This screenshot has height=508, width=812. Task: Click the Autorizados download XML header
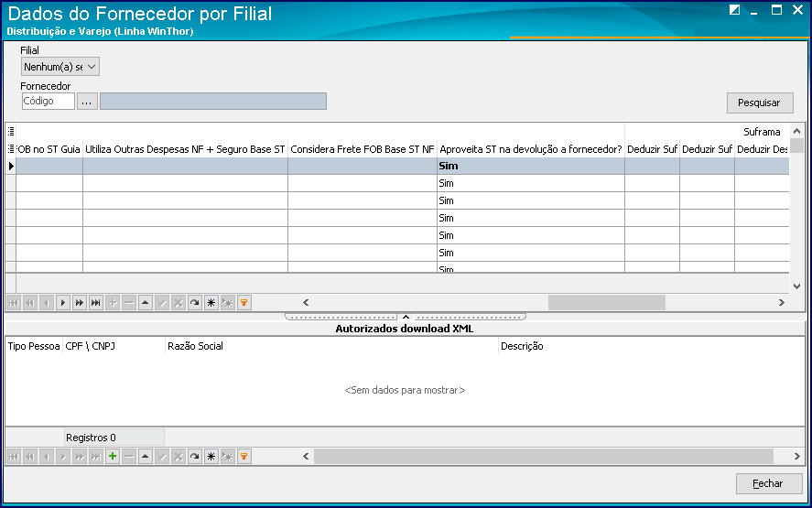tap(405, 329)
